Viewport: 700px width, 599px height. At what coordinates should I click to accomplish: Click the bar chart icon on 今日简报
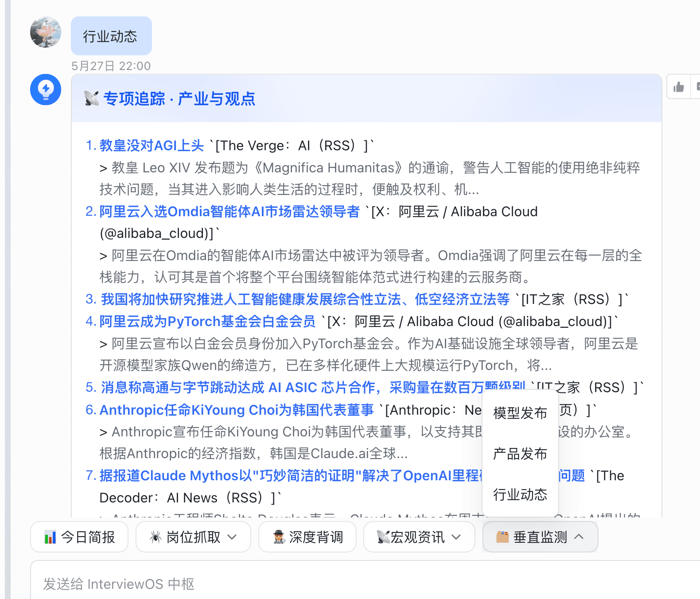coord(50,537)
